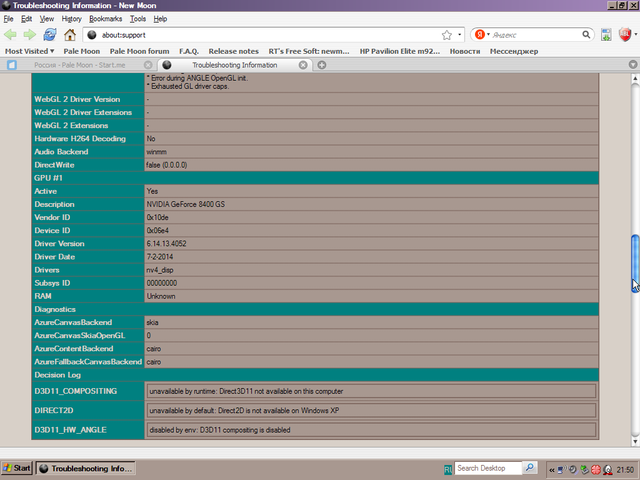Click the Vendor ID value 0x10de
Screen dimensions: 640x480
[158, 218]
